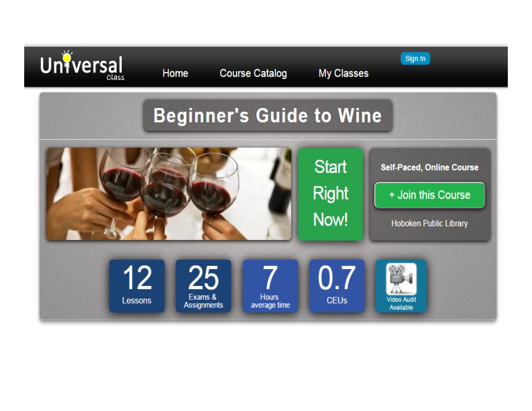The image size is (532, 411).
Task: Click the Join this Course button
Action: click(429, 195)
